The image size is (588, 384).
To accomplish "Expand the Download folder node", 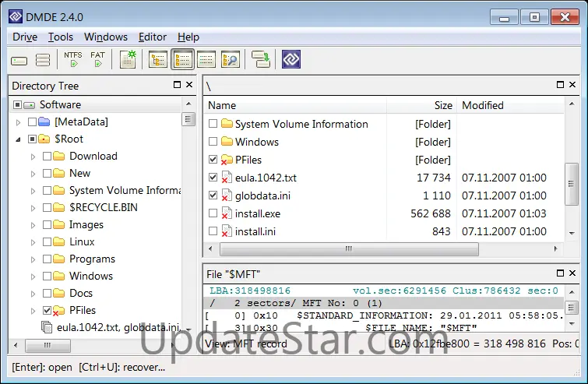I will click(33, 157).
